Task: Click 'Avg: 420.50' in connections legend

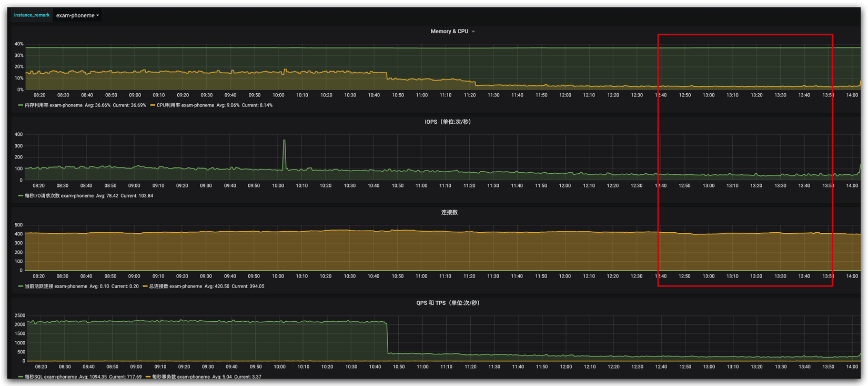Action: pos(217,286)
